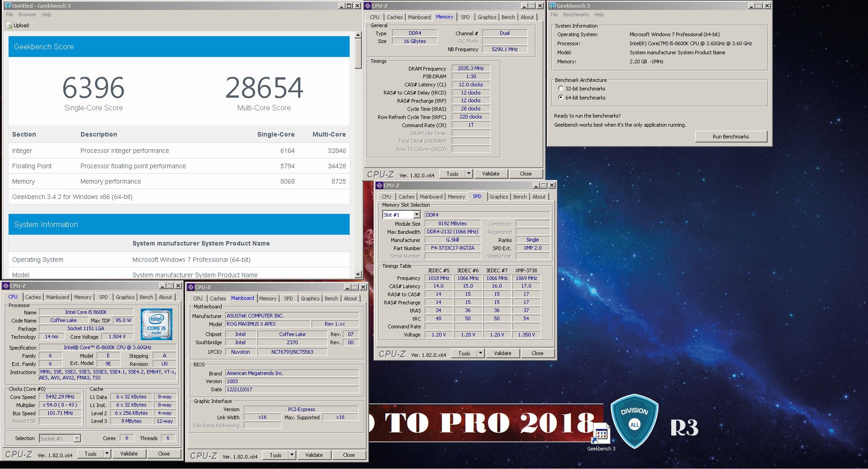868x469 pixels.
Task: Click the Geekbench results scrollbar down arrow
Action: point(358,275)
